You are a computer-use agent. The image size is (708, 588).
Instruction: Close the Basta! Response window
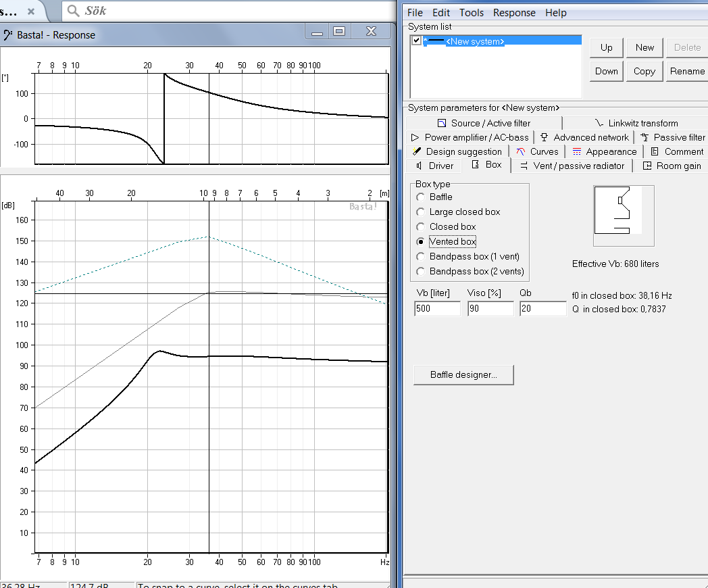[x=371, y=31]
